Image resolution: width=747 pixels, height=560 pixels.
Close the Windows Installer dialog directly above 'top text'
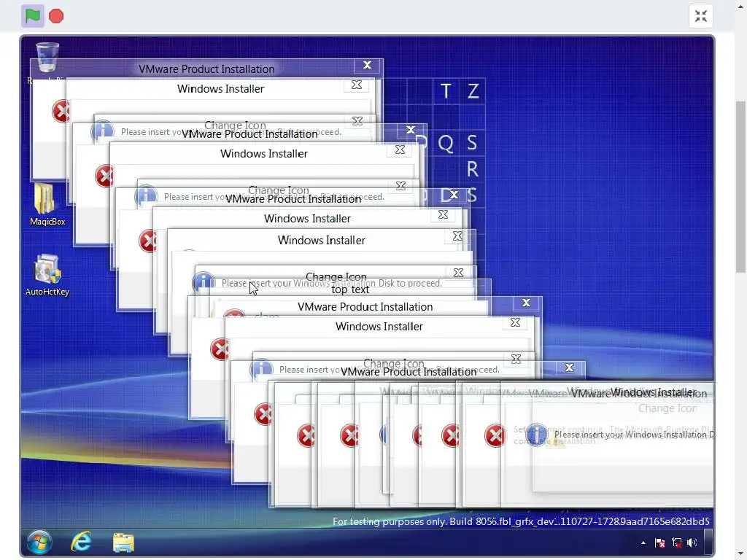[x=457, y=236]
